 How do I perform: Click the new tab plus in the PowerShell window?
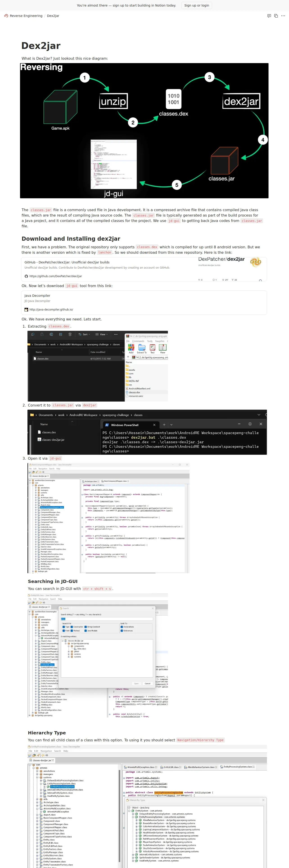pyautogui.click(x=164, y=425)
